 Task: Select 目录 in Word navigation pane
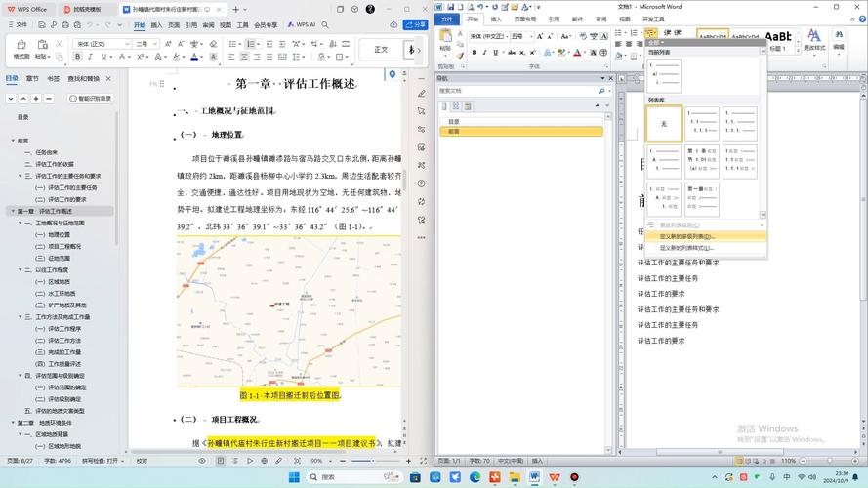point(454,121)
